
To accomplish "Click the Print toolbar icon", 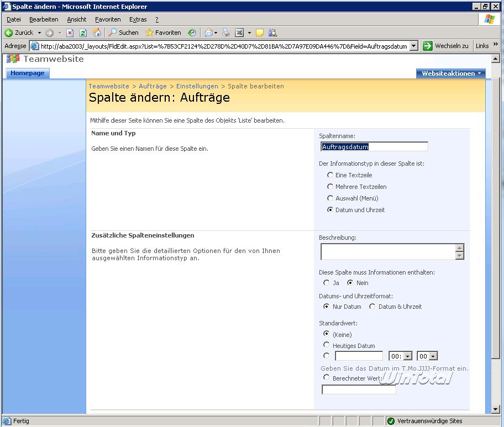I will pyautogui.click(x=226, y=33).
